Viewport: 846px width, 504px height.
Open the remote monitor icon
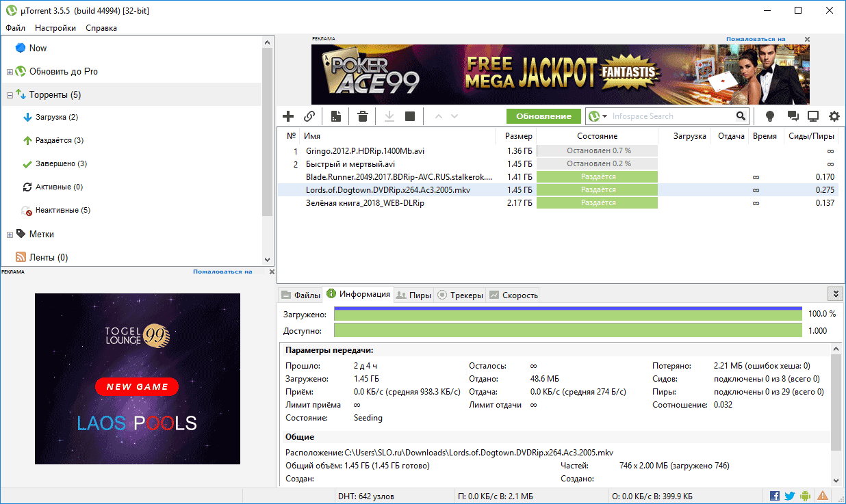tap(813, 116)
